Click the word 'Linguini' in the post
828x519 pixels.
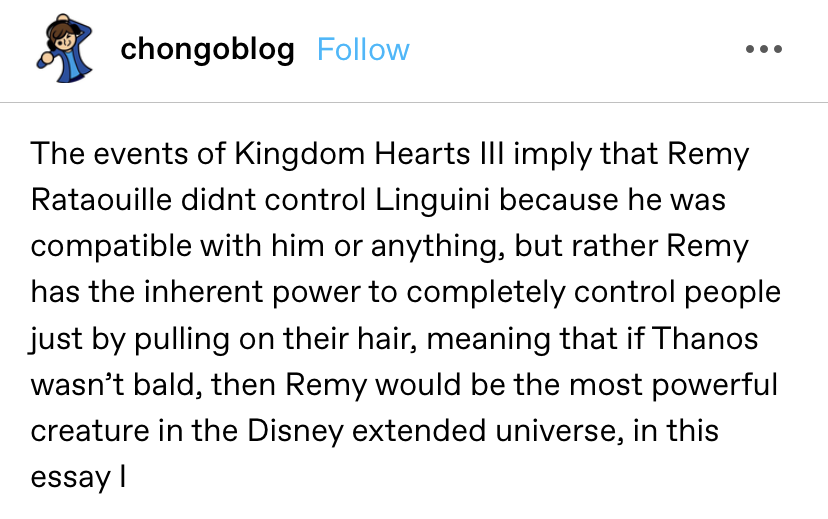[x=432, y=201]
